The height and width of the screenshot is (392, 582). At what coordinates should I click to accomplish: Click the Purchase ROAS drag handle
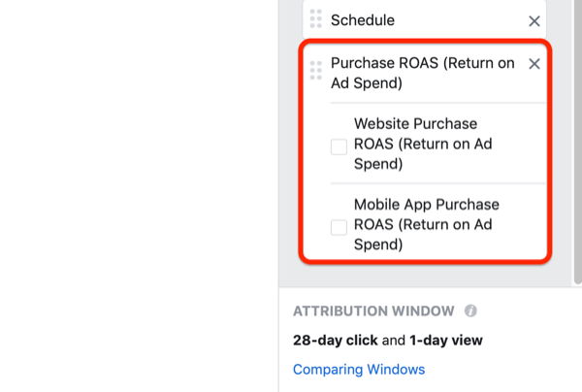315,70
